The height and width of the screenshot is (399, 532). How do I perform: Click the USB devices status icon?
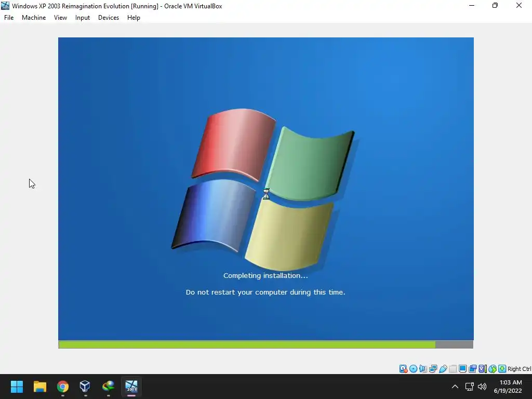[443, 369]
